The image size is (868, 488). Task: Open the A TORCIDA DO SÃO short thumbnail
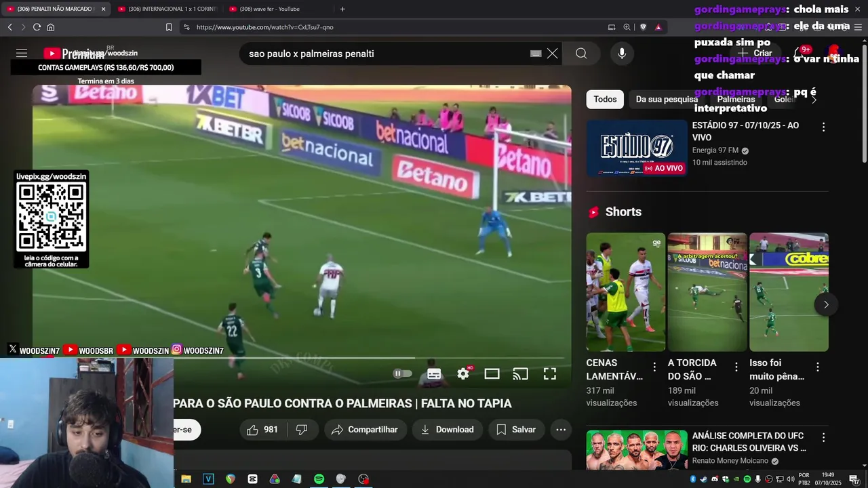tap(707, 292)
